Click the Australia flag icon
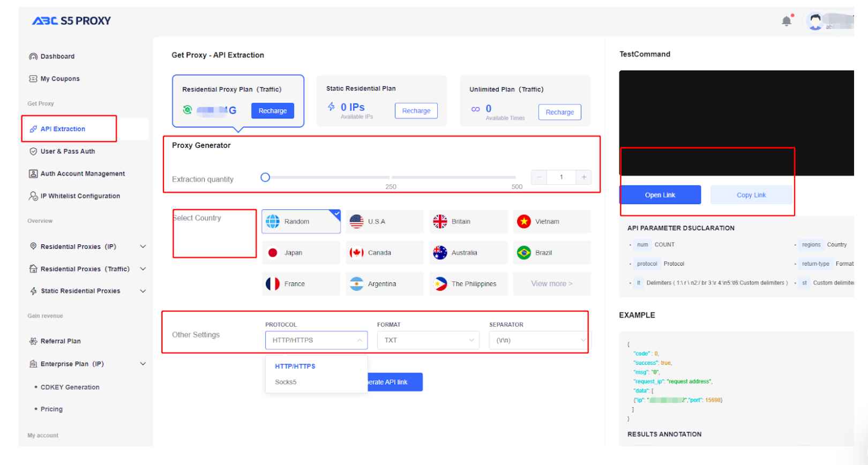The image size is (868, 465). coord(440,253)
